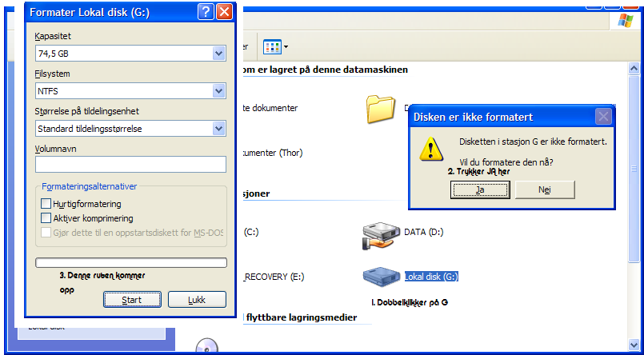Select the yellow folder icon in Explorer
The height and width of the screenshot is (355, 644).
381,110
